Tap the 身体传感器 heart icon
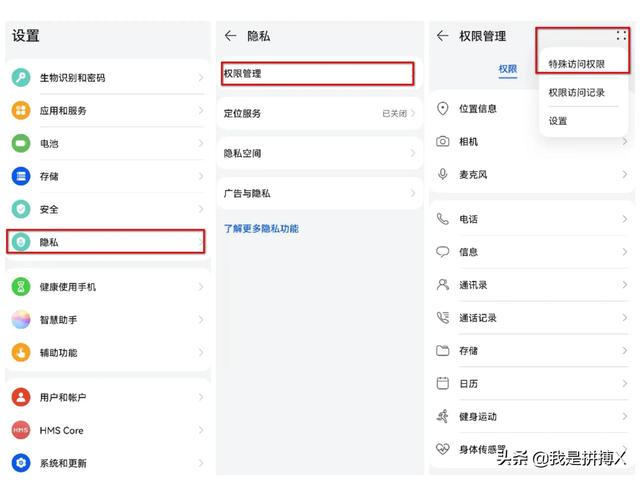The width and height of the screenshot is (640, 480). pos(443,449)
